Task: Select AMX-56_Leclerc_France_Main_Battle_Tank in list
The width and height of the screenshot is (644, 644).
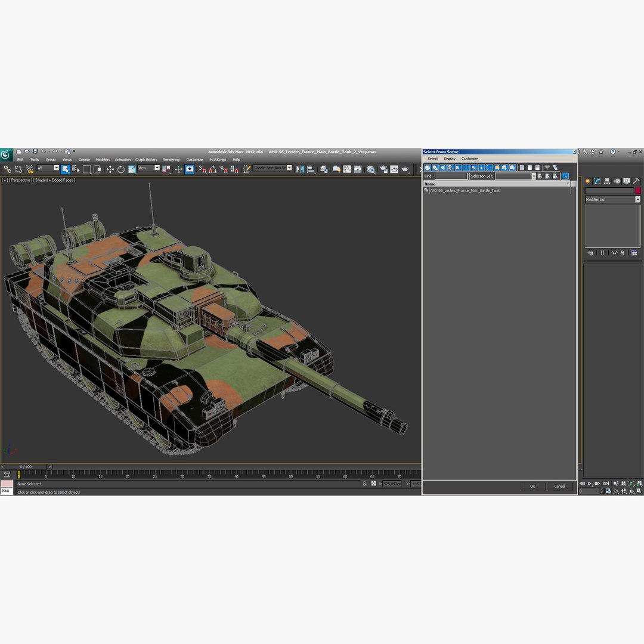Action: [x=465, y=191]
